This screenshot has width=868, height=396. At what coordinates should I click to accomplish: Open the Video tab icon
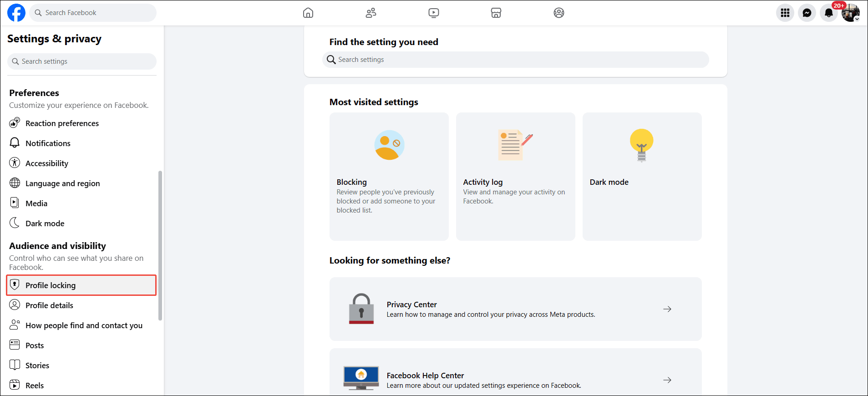[434, 13]
